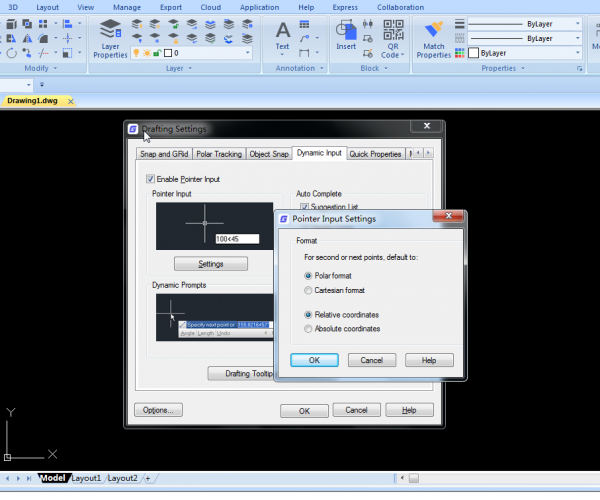This screenshot has height=500, width=600.
Task: Switch to Object Snap tab
Action: click(269, 154)
